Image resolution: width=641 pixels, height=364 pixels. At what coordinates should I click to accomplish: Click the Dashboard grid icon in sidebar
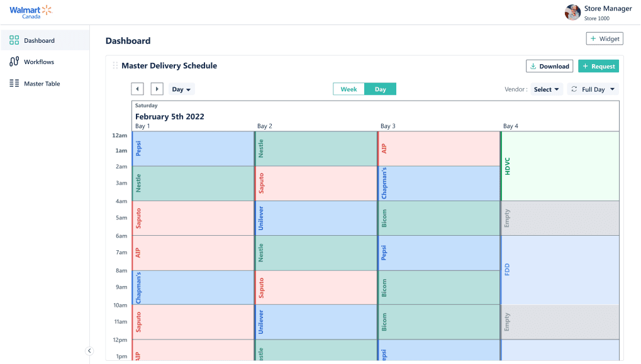[14, 40]
